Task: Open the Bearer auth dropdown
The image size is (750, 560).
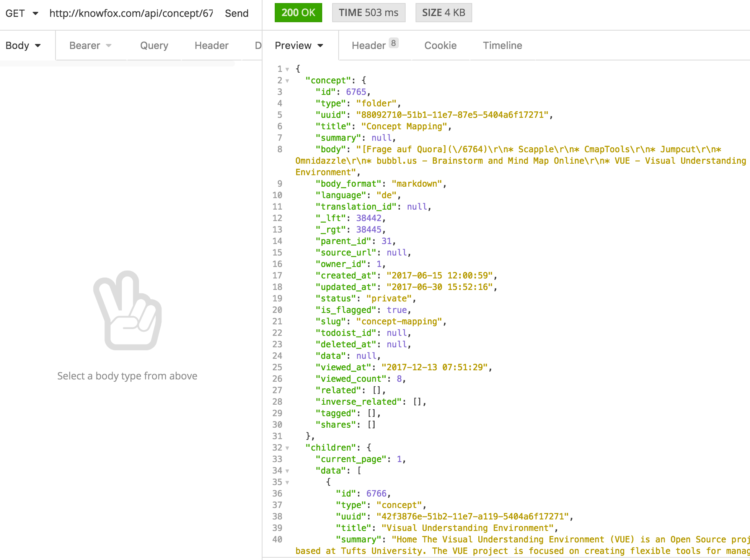Action: pyautogui.click(x=90, y=46)
